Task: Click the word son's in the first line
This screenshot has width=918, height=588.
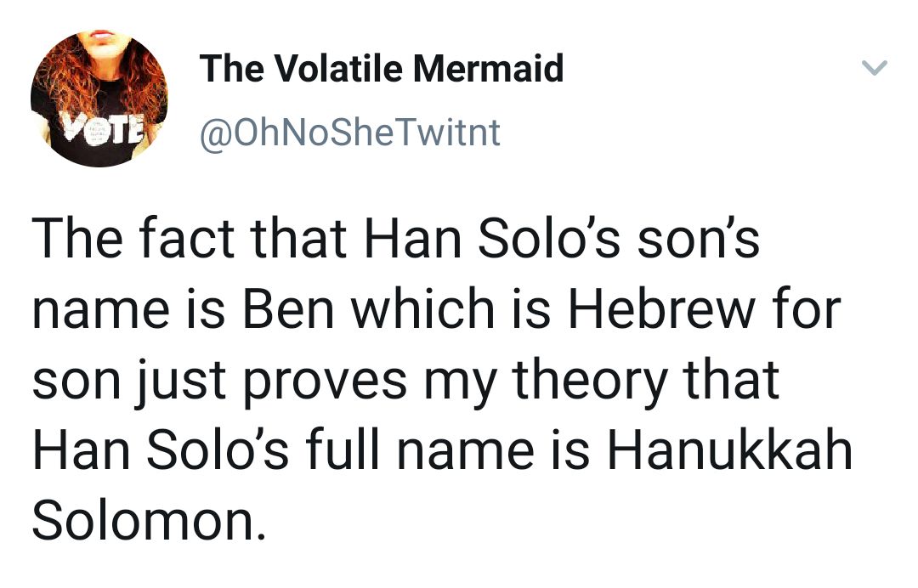Action: [x=699, y=240]
